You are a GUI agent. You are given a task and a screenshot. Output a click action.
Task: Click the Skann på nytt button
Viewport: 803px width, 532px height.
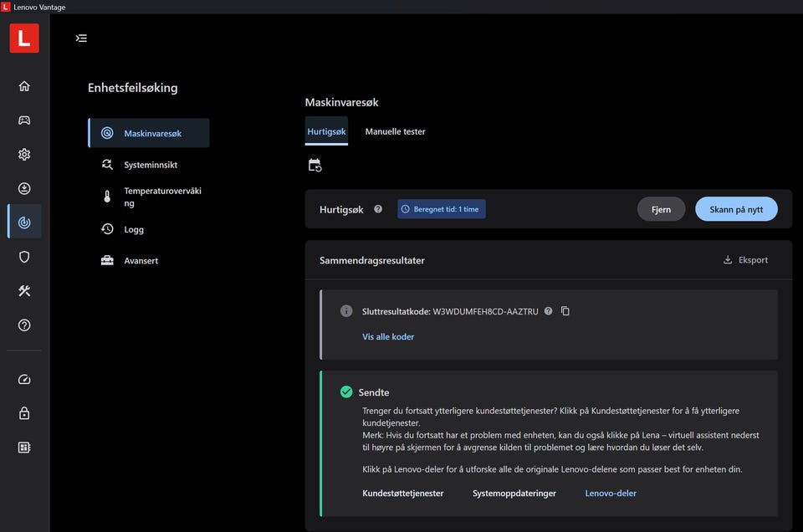(736, 209)
